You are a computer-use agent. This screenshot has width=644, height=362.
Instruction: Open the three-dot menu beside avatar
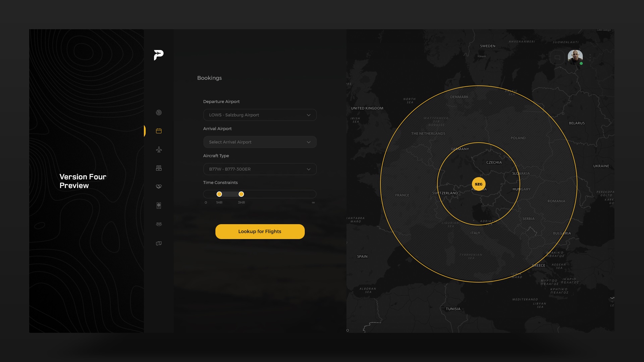[x=590, y=58]
